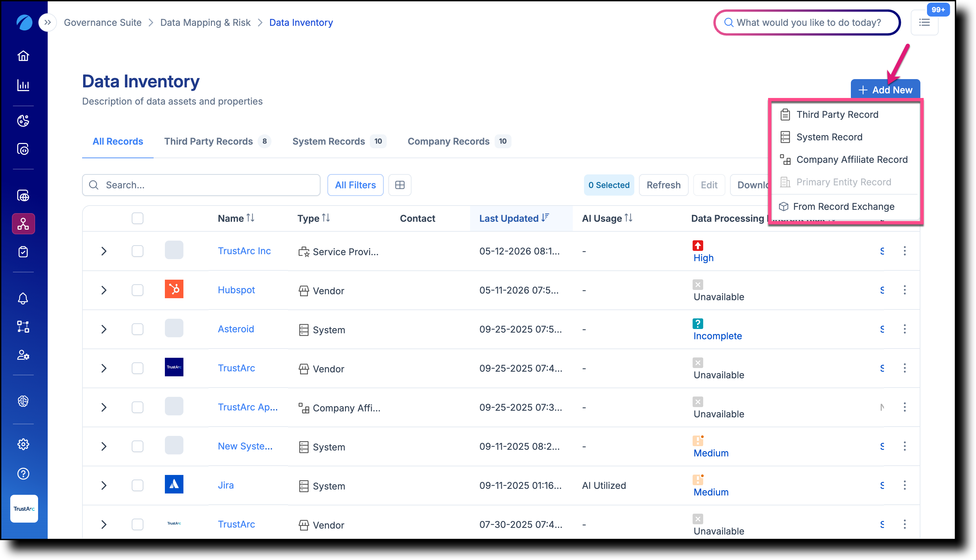Viewport: 976px width, 560px height.
Task: Open row actions menu for New Syste... row
Action: [x=905, y=446]
